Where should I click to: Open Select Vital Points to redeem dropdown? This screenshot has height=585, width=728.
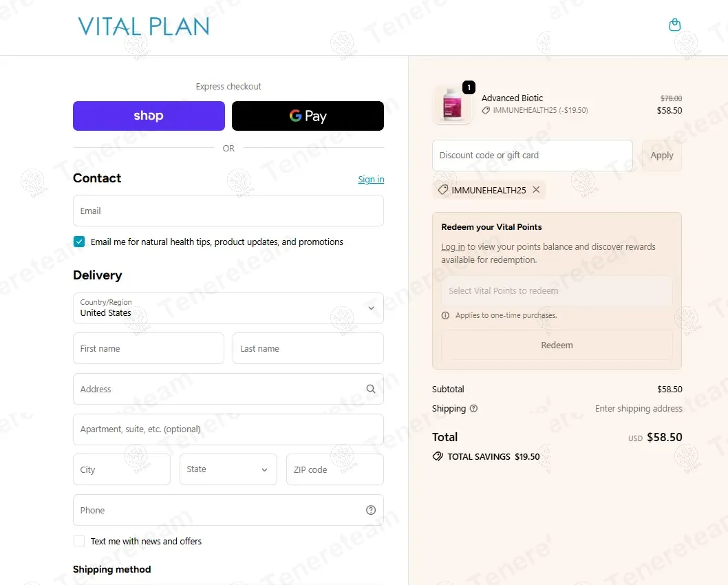pyautogui.click(x=557, y=291)
